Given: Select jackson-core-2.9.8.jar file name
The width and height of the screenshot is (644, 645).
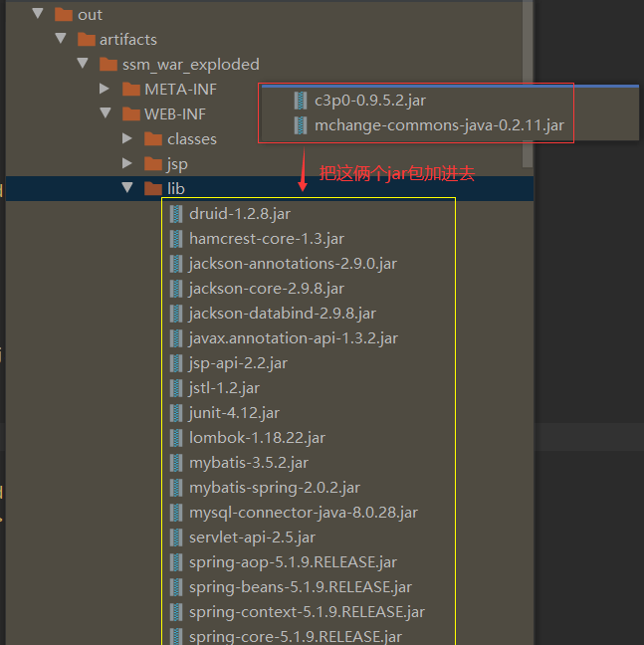Looking at the screenshot, I should (x=267, y=289).
